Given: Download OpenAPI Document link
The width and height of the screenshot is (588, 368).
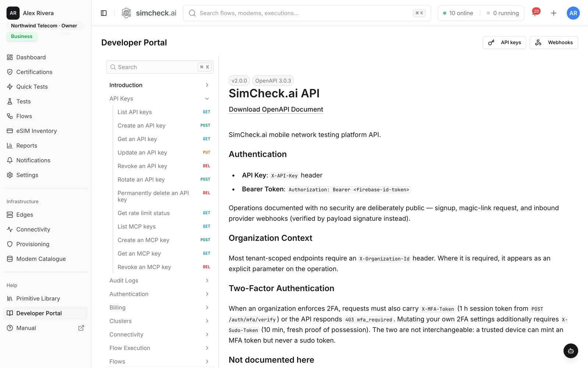Looking at the screenshot, I should click(276, 110).
